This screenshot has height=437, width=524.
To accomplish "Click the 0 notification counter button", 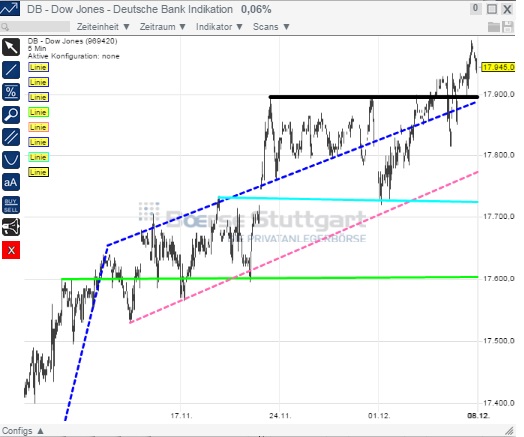I will pyautogui.click(x=475, y=8).
